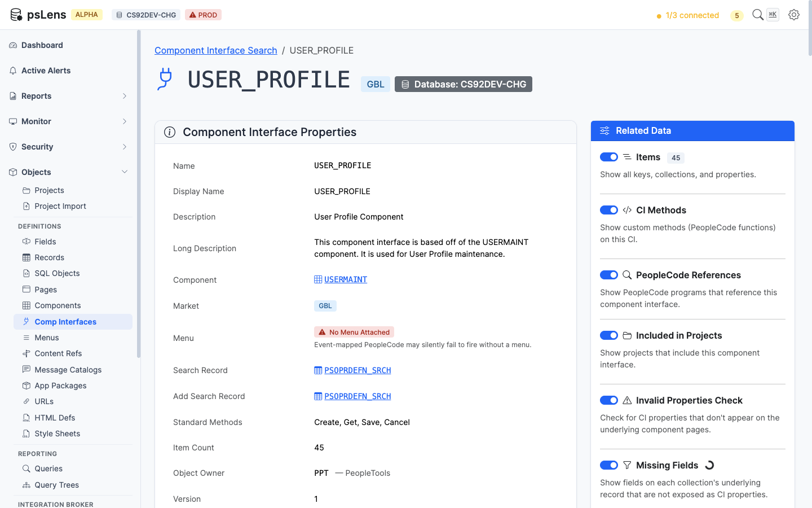The height and width of the screenshot is (508, 812).
Task: Open Active Alerts in sidebar
Action: point(69,71)
